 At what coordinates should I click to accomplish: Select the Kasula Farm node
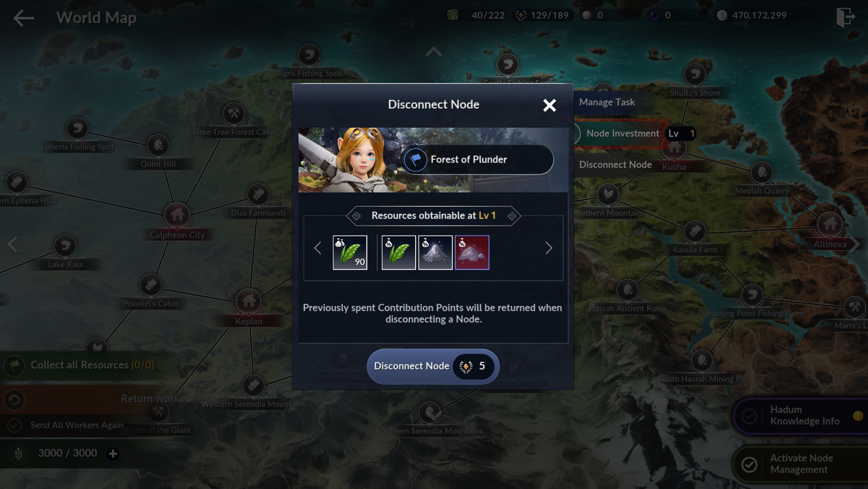click(x=695, y=231)
